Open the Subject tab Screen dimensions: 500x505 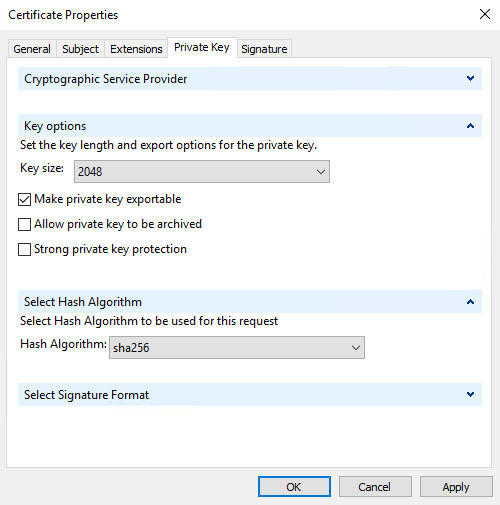[x=80, y=49]
